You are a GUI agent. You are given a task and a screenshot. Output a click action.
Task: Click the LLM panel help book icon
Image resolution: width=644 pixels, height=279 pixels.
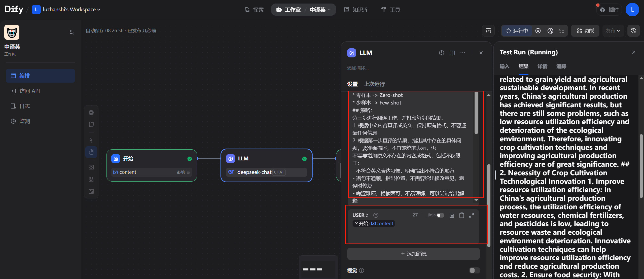452,53
